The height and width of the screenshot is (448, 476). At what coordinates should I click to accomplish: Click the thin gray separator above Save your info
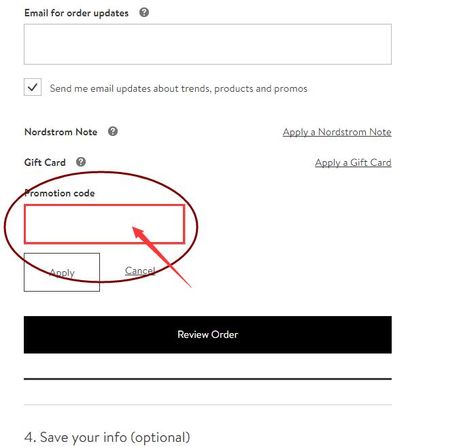coord(207,404)
